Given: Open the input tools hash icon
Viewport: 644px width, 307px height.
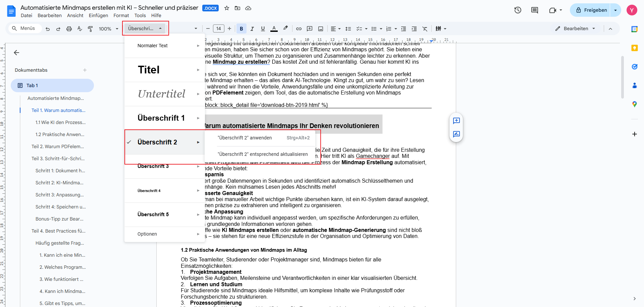Looking at the screenshot, I should tap(438, 29).
